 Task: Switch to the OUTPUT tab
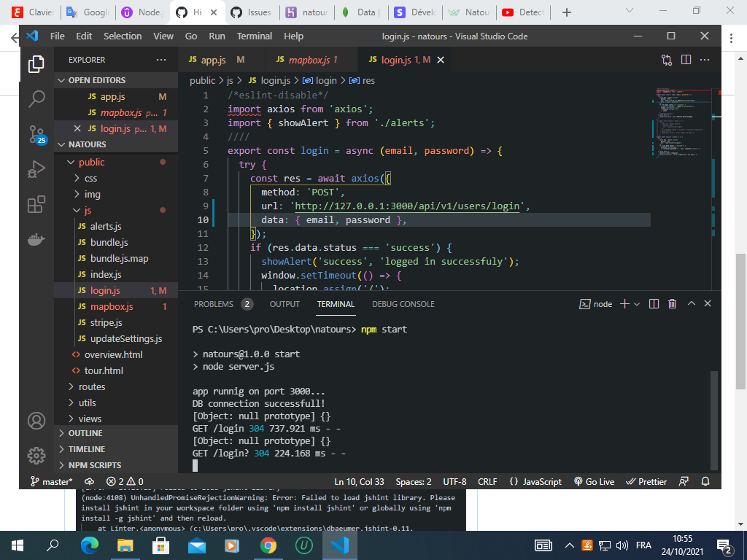pyautogui.click(x=285, y=305)
